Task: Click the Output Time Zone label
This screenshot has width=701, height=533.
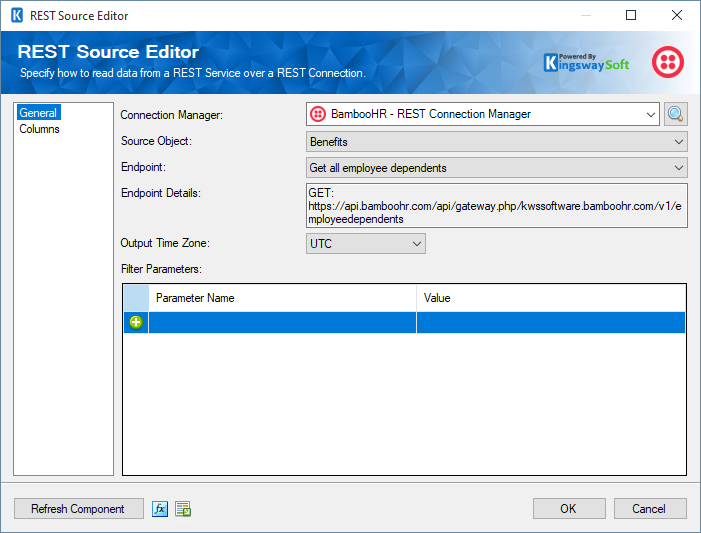Action: (x=165, y=243)
